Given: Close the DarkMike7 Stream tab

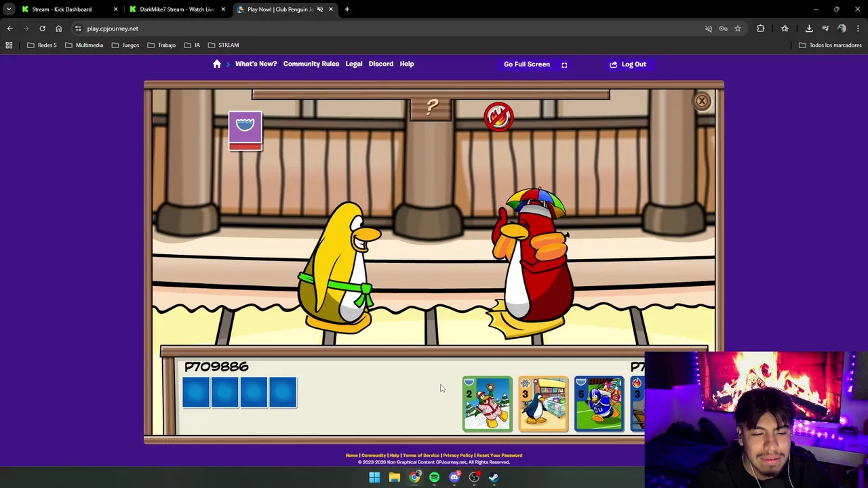Looking at the screenshot, I should [223, 9].
